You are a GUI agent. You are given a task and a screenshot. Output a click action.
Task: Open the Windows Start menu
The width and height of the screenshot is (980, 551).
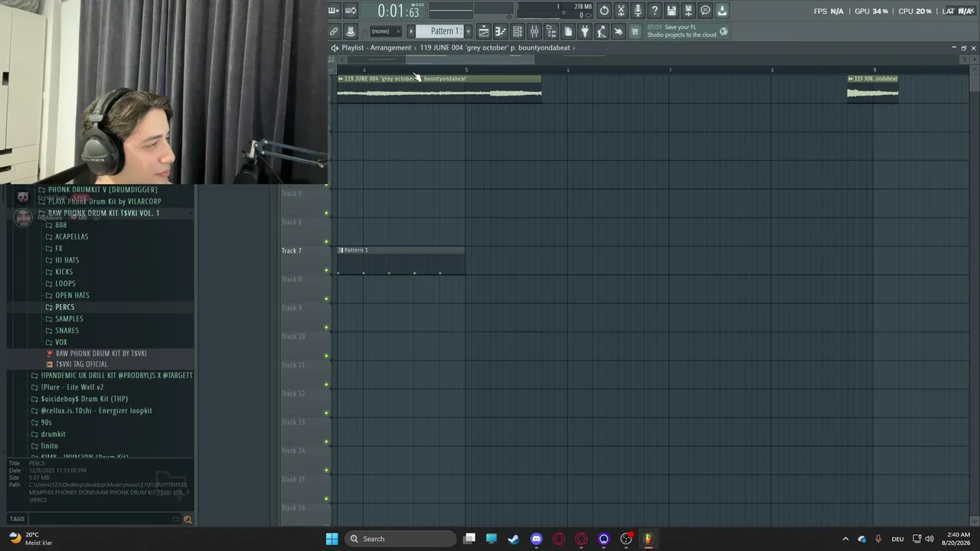click(332, 539)
